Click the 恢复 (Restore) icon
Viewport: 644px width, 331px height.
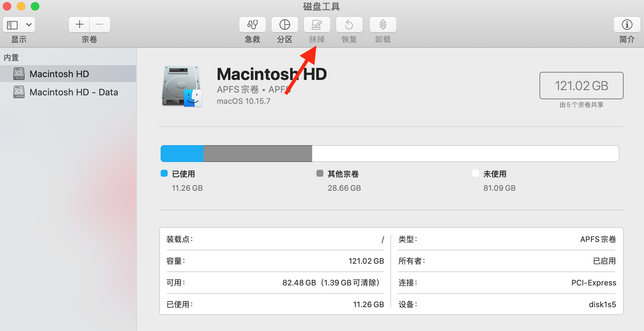349,25
